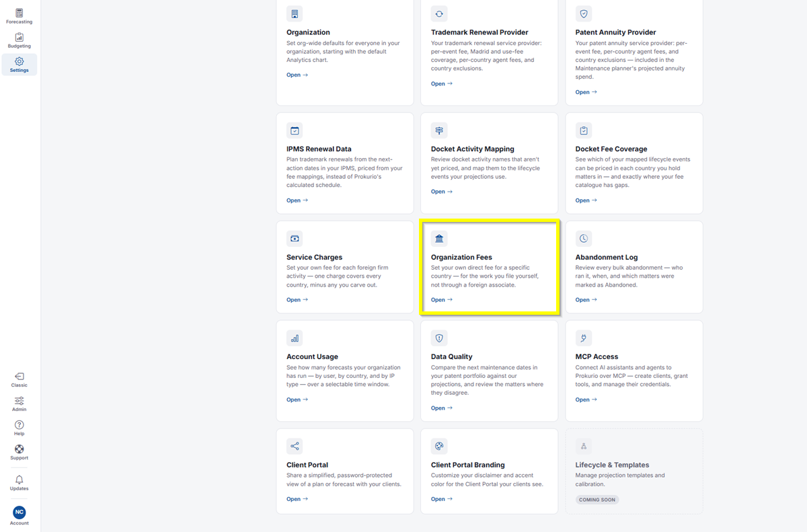Click the Abandonment Log card title
The height and width of the screenshot is (532, 807).
607,257
